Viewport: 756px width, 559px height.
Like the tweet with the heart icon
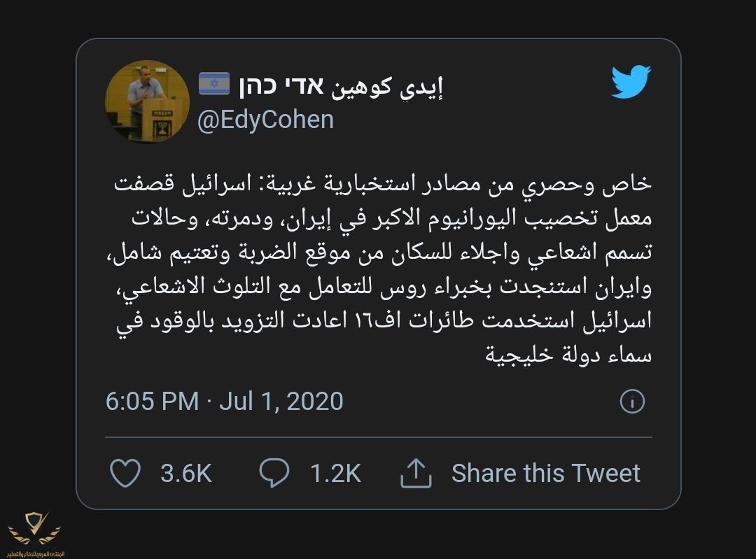click(126, 474)
